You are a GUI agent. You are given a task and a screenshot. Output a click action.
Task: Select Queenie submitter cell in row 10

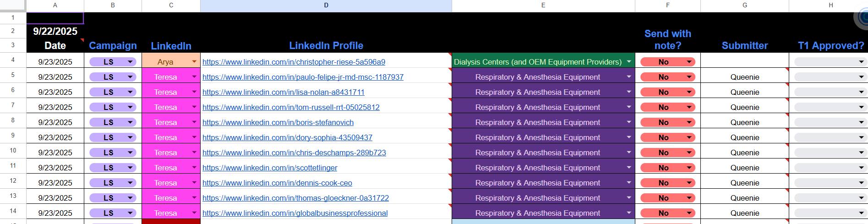coord(745,153)
